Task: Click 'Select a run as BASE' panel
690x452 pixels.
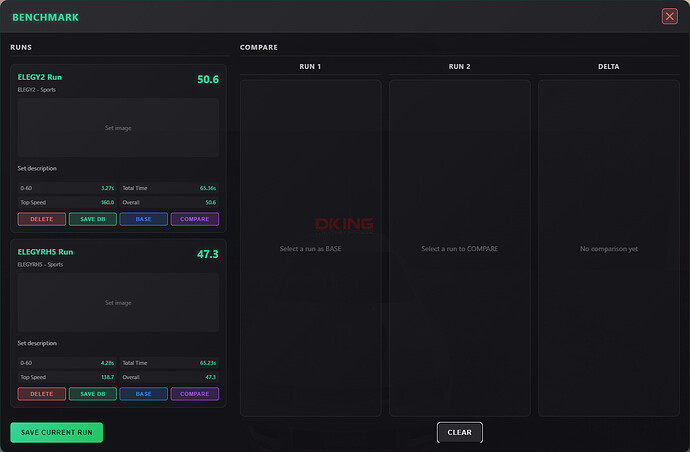Action: click(x=311, y=248)
